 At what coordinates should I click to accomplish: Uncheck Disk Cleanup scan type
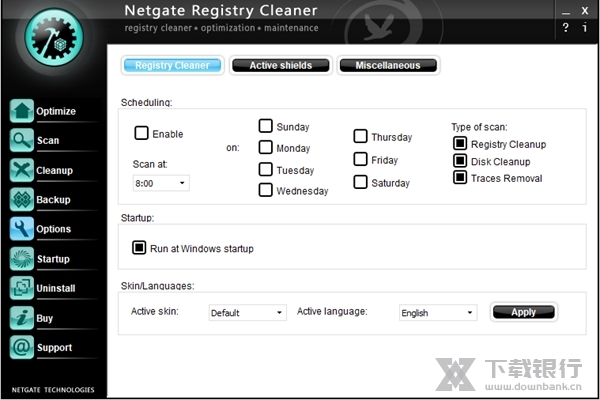pyautogui.click(x=460, y=161)
